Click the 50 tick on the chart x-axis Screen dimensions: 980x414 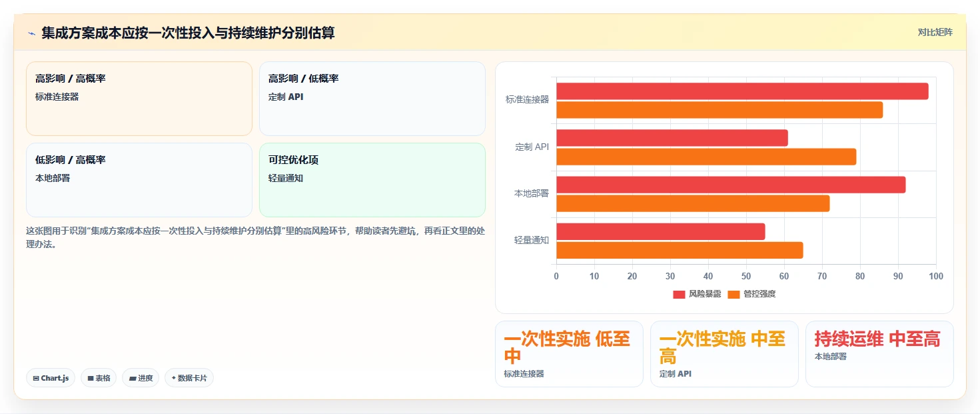click(x=746, y=276)
